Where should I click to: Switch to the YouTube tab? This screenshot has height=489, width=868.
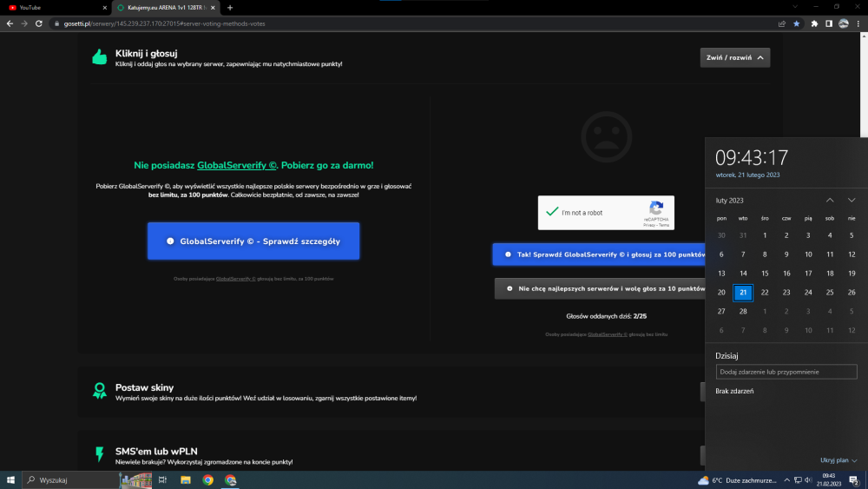click(56, 8)
